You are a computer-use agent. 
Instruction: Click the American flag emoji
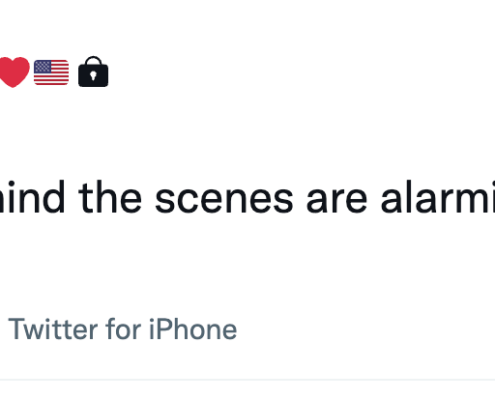[51, 72]
